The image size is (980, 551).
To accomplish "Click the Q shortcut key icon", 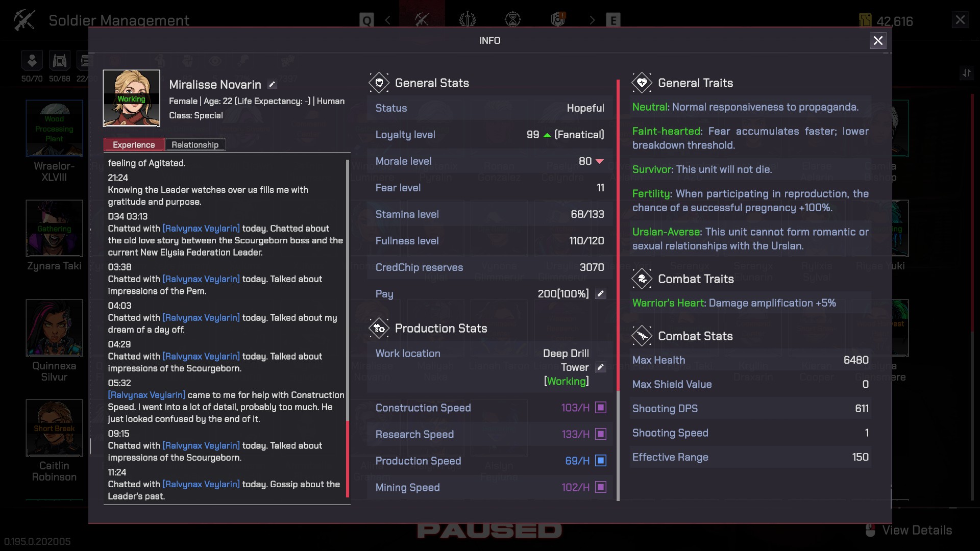I will pos(366,20).
